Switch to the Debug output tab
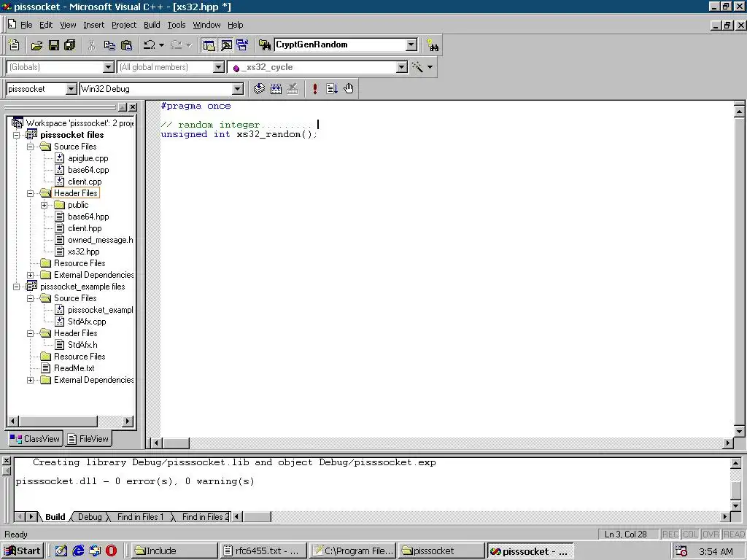 click(90, 517)
